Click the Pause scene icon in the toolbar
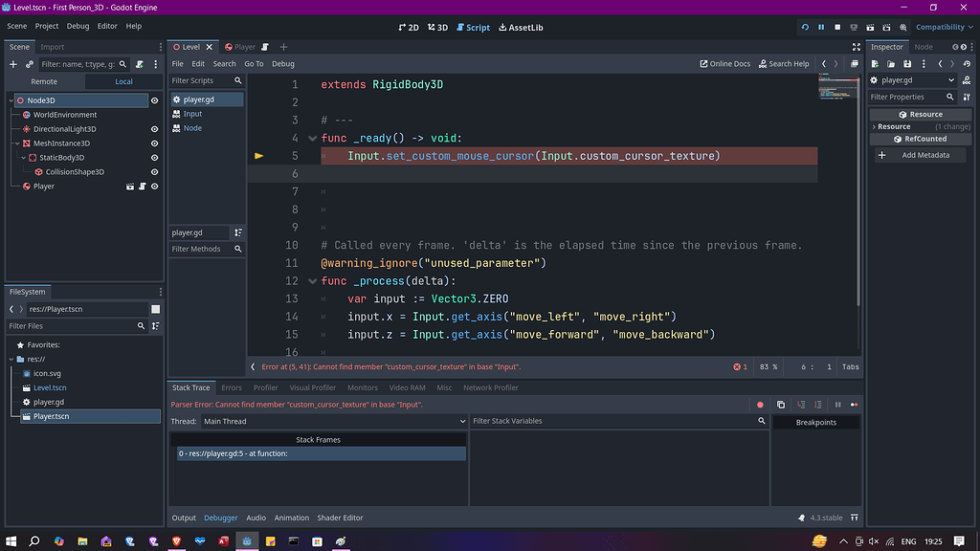Image resolution: width=980 pixels, height=551 pixels. [x=821, y=27]
